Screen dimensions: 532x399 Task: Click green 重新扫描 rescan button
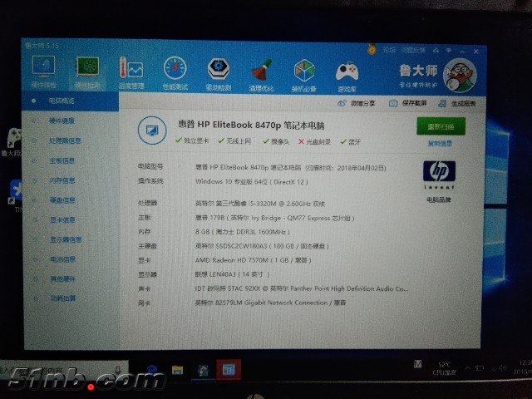click(441, 126)
